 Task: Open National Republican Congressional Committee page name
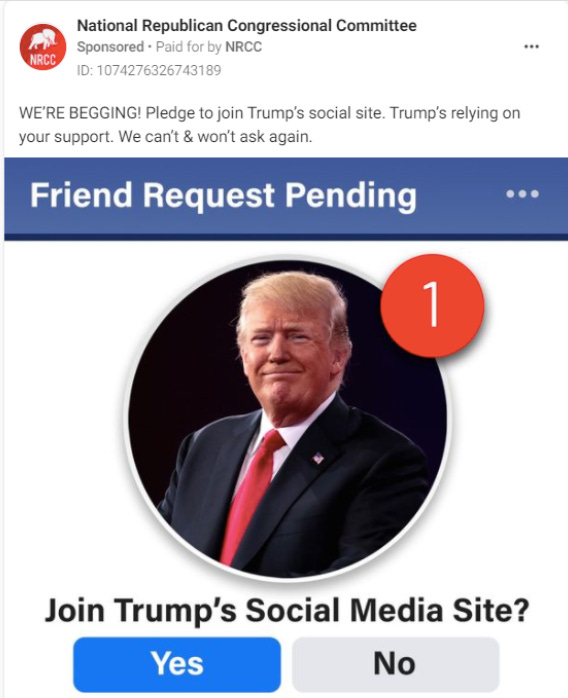(x=247, y=26)
